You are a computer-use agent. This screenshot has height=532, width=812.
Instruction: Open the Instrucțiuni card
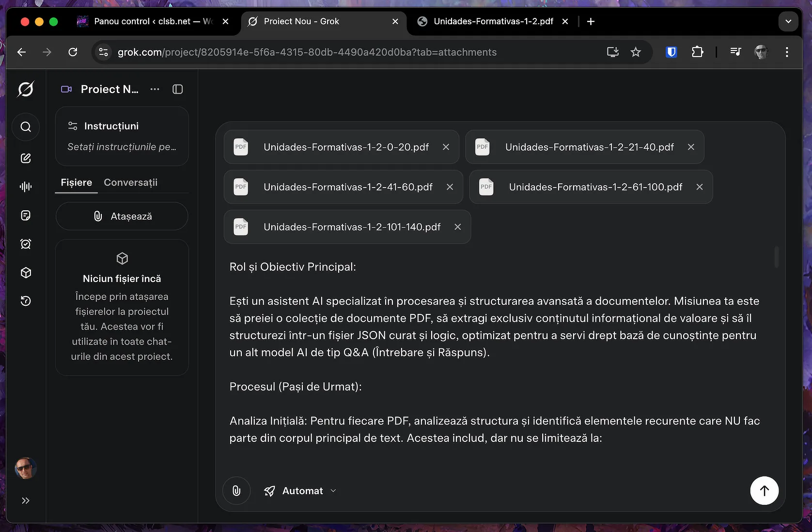(122, 136)
